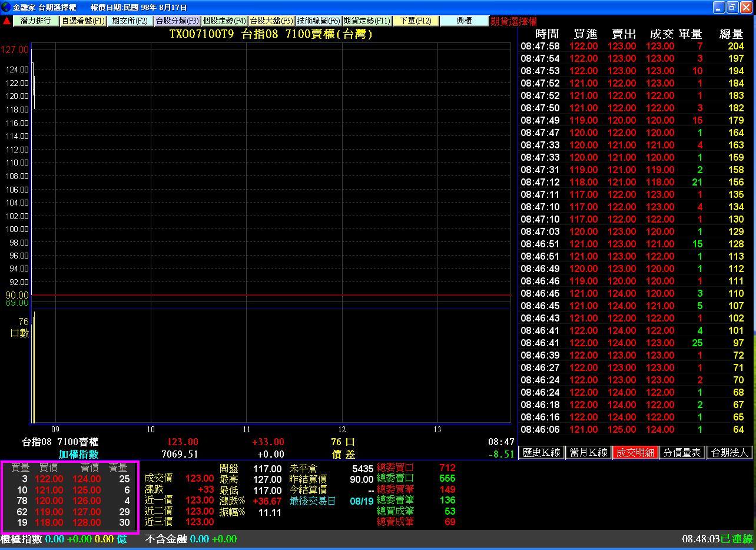Show the 當月K線 chart
The image size is (756, 550).
tap(588, 452)
